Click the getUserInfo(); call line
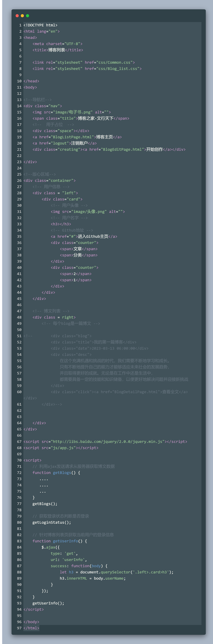Viewport: 213px width, 644px height. tap(48, 603)
